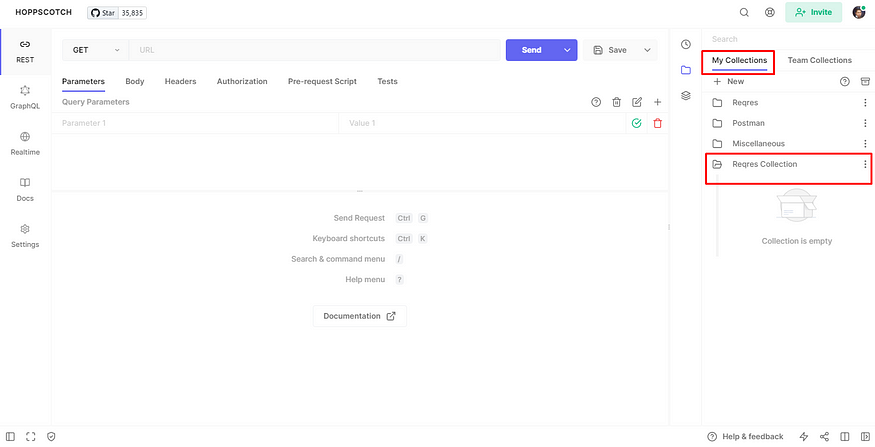Toggle zen mode icon in footer
The image size is (875, 447).
[31, 436]
